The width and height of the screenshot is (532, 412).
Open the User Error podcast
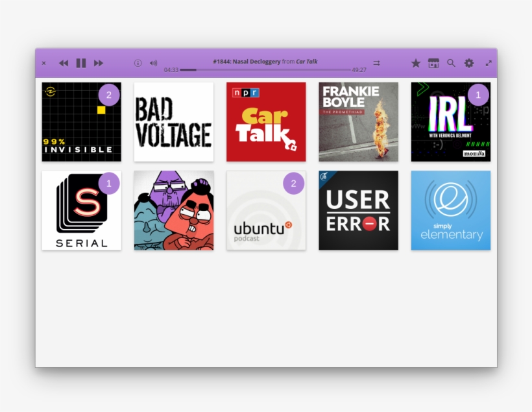click(x=358, y=210)
